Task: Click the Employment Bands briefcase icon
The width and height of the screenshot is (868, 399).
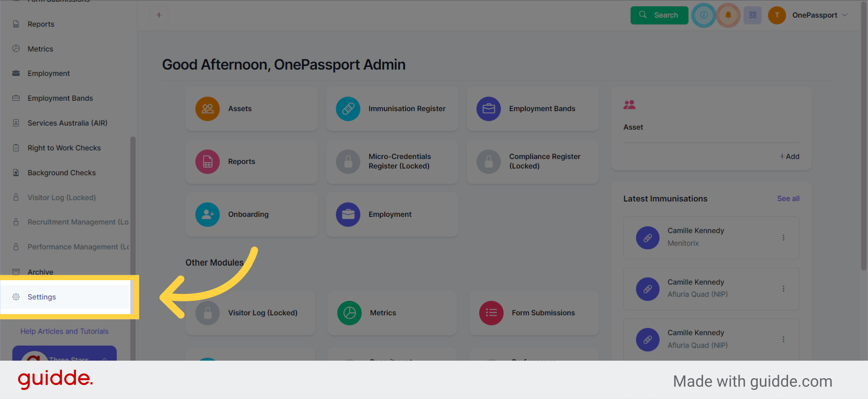Action: 488,108
